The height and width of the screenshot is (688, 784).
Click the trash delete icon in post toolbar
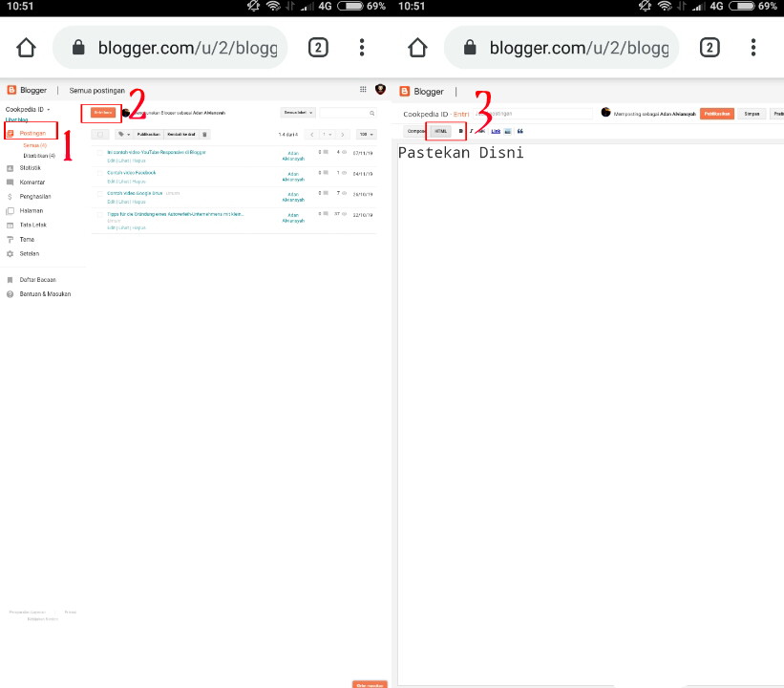tap(204, 134)
